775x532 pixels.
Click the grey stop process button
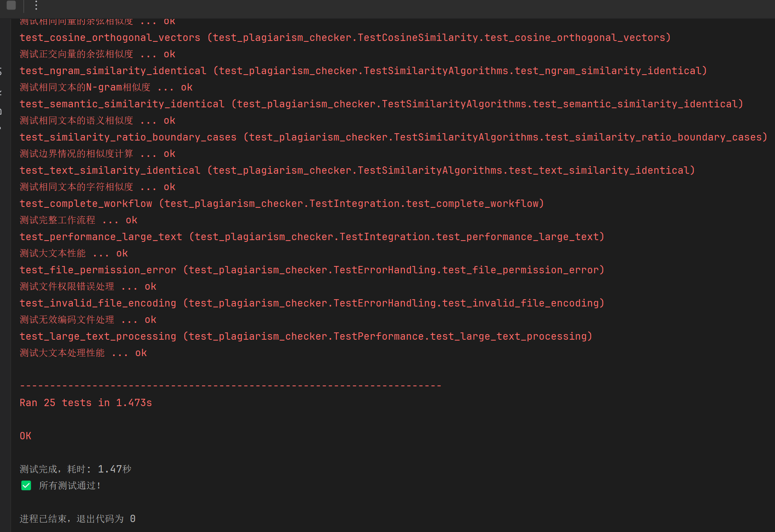[11, 5]
